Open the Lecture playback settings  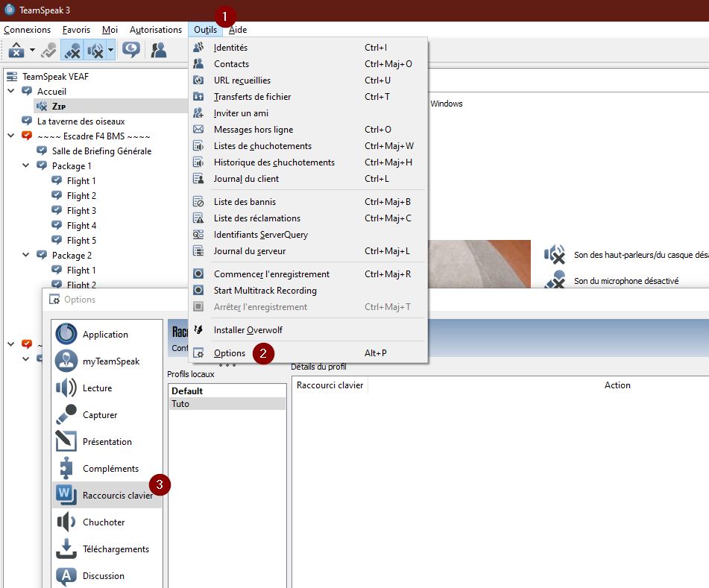coord(97,388)
